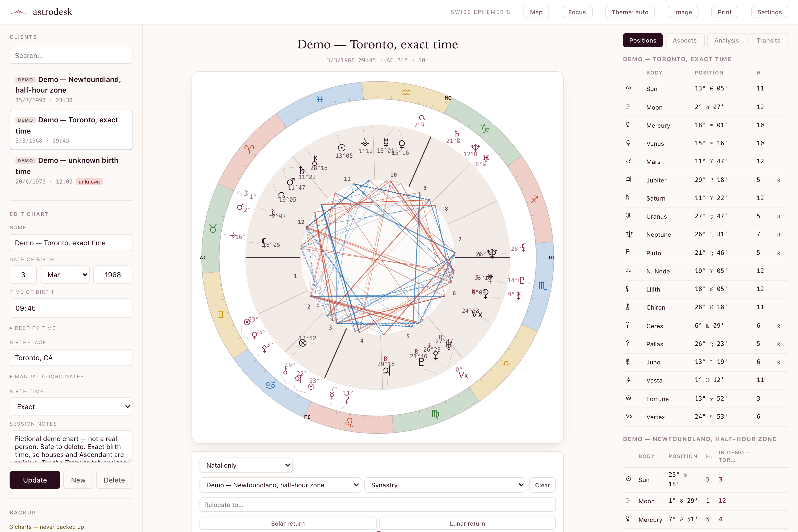Click the Mars glyph in Positions table
Screen dimensions: 798x532
click(628, 161)
